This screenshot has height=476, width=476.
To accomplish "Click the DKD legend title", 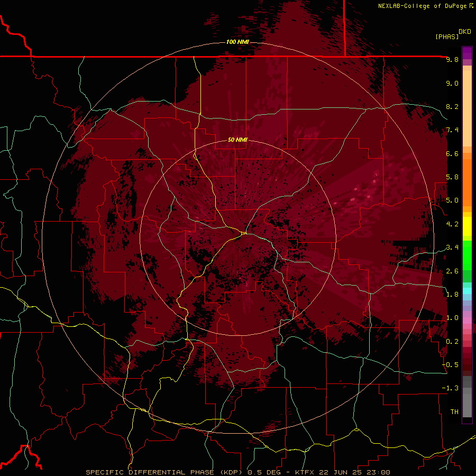I will click(464, 32).
